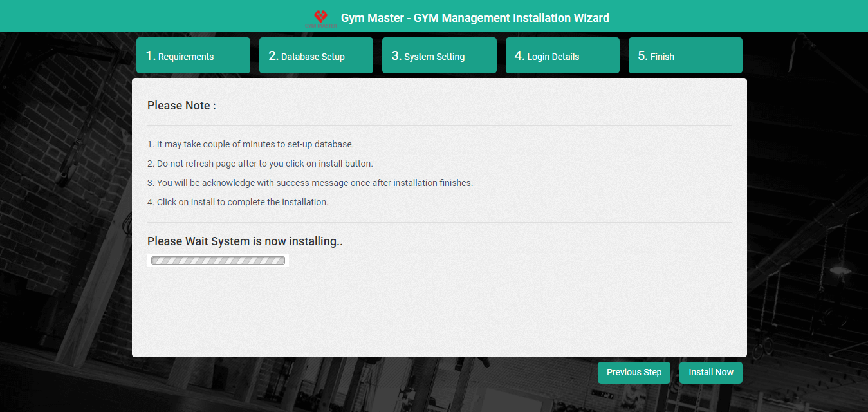Open the Requirements step tab
868x412 pixels.
pyautogui.click(x=193, y=56)
